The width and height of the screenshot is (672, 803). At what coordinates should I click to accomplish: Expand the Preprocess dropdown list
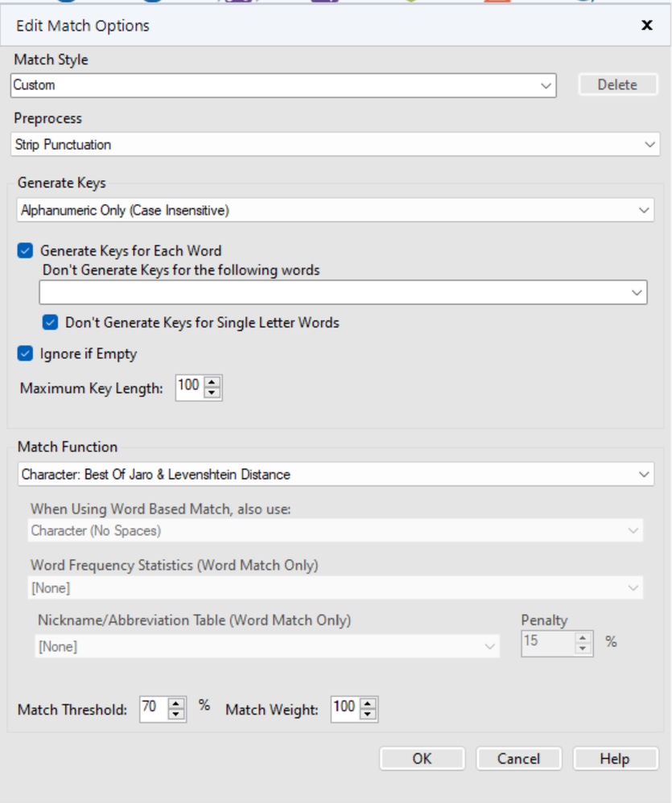(650, 145)
